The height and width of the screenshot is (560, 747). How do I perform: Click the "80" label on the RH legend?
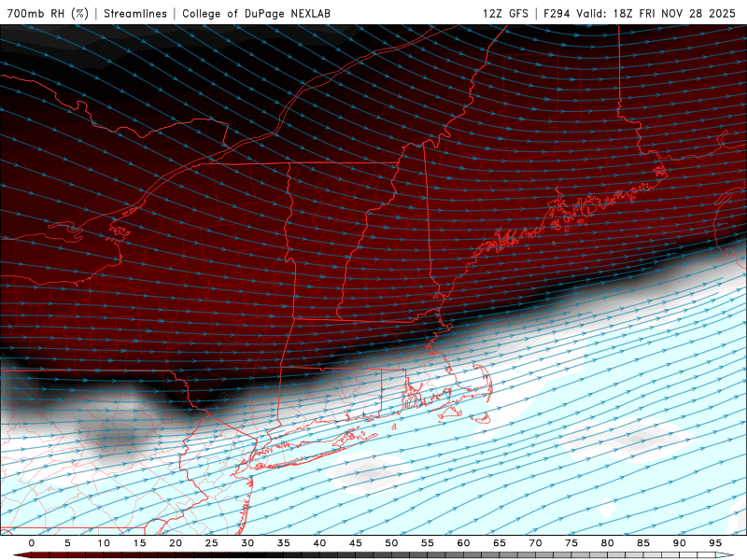point(607,543)
